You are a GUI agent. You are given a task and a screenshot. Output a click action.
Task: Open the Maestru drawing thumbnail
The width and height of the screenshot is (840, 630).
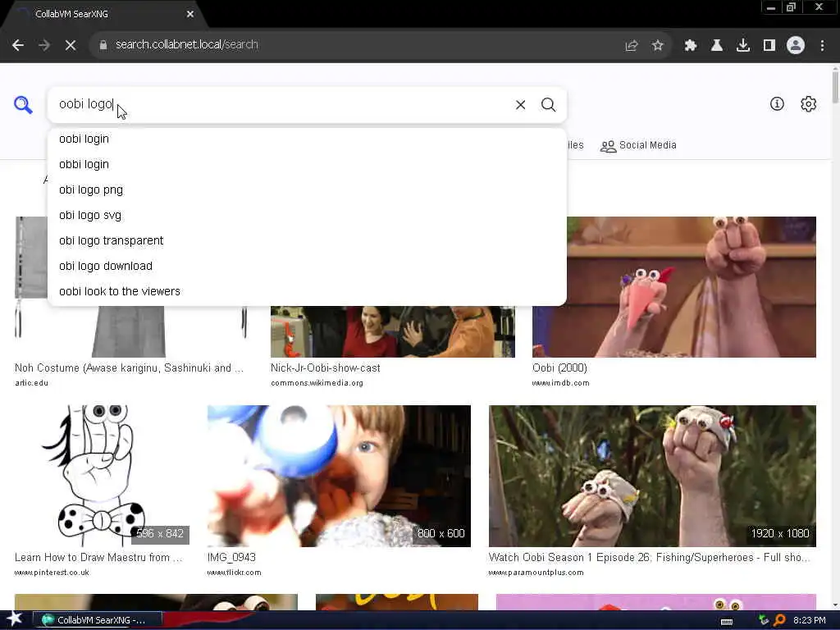[x=102, y=476]
